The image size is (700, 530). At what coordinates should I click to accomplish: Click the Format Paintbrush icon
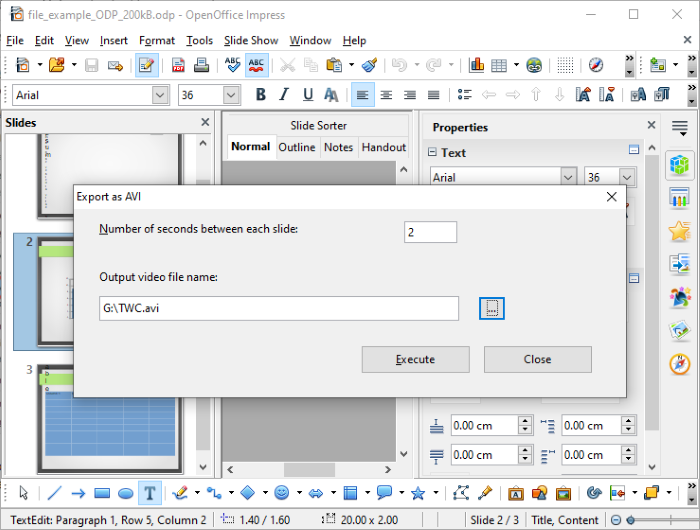pos(369,65)
